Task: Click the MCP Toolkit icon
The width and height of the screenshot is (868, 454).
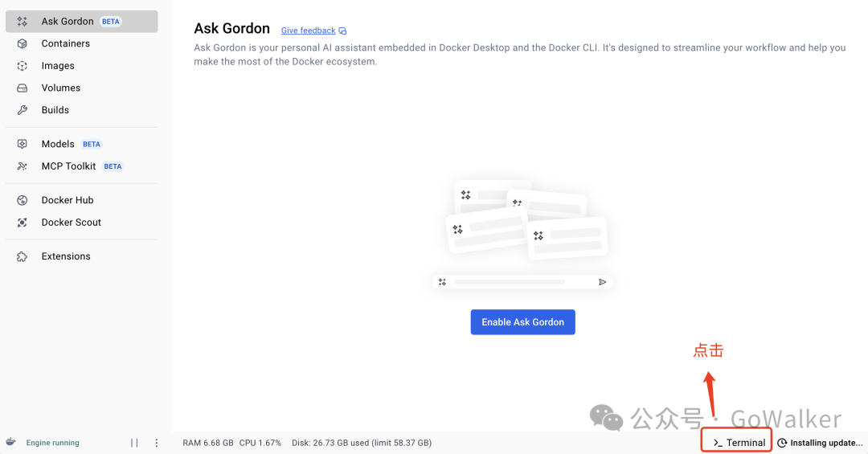Action: point(23,166)
